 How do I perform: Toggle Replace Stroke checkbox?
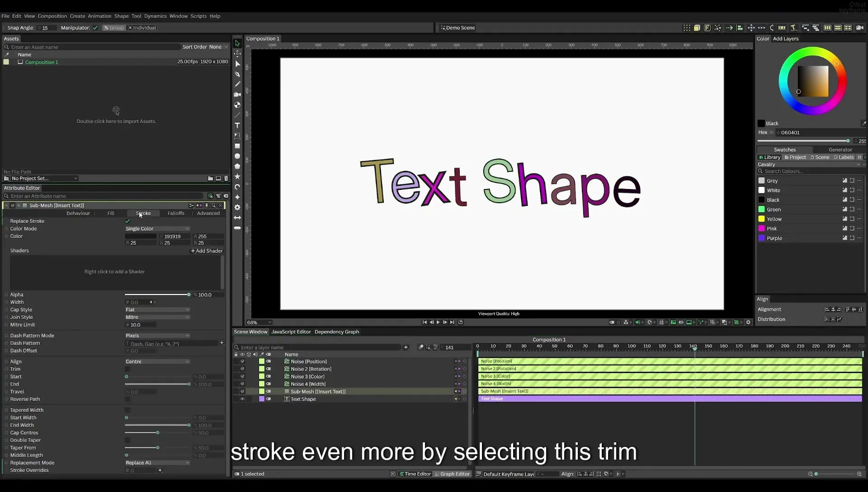(x=127, y=221)
